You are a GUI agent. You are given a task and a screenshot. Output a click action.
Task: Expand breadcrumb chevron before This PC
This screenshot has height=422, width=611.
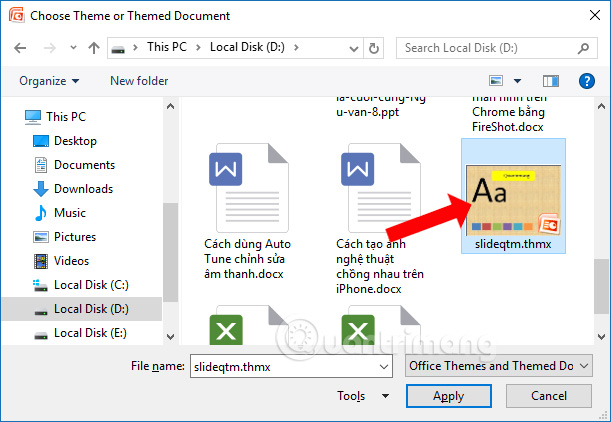135,48
